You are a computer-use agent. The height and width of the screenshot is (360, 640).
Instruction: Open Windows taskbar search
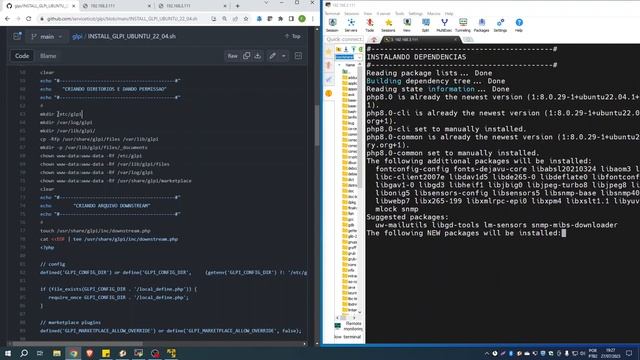[24, 353]
